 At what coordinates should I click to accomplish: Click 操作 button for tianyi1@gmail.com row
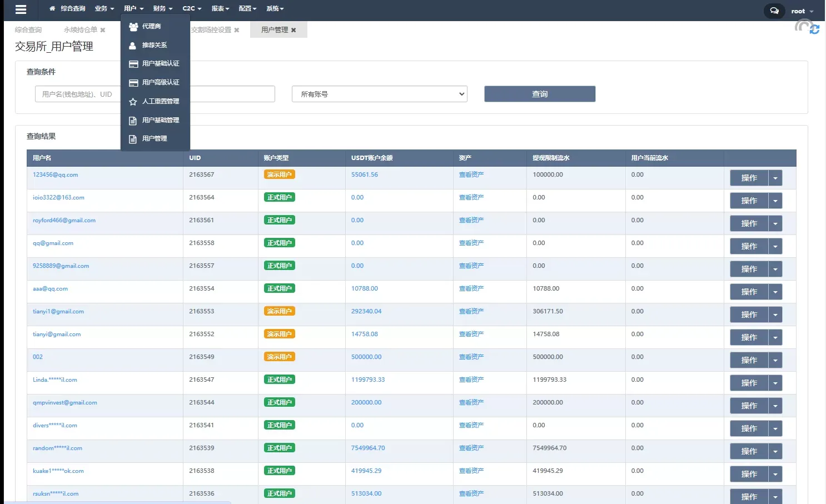click(x=749, y=315)
